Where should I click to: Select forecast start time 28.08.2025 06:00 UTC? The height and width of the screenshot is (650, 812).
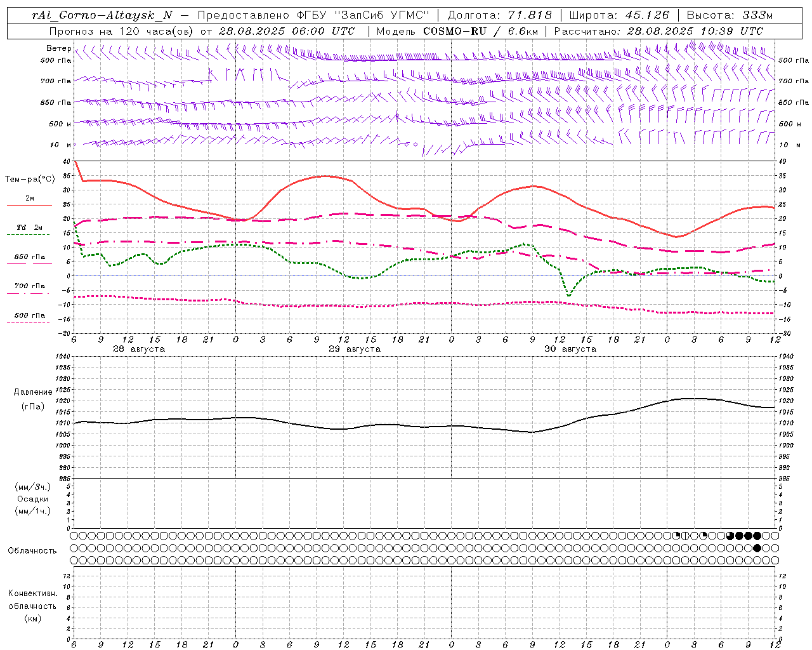[286, 31]
